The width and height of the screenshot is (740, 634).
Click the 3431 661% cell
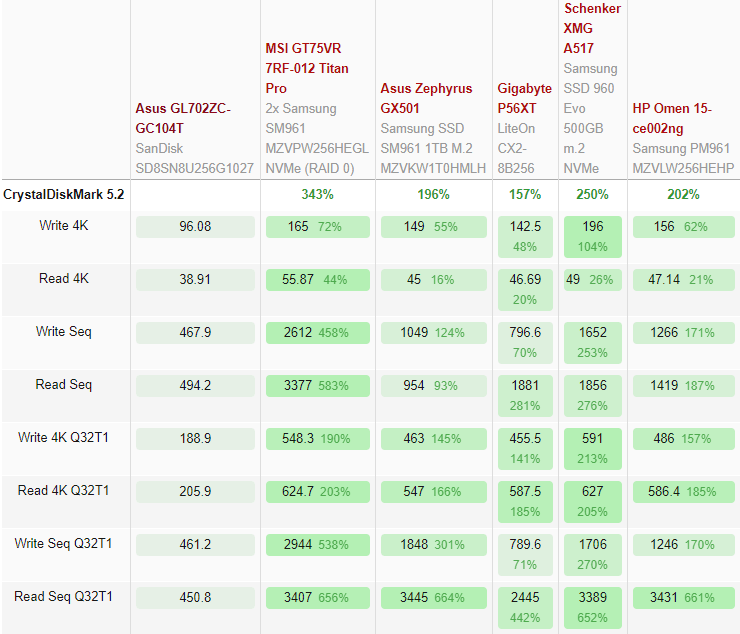pyautogui.click(x=684, y=597)
